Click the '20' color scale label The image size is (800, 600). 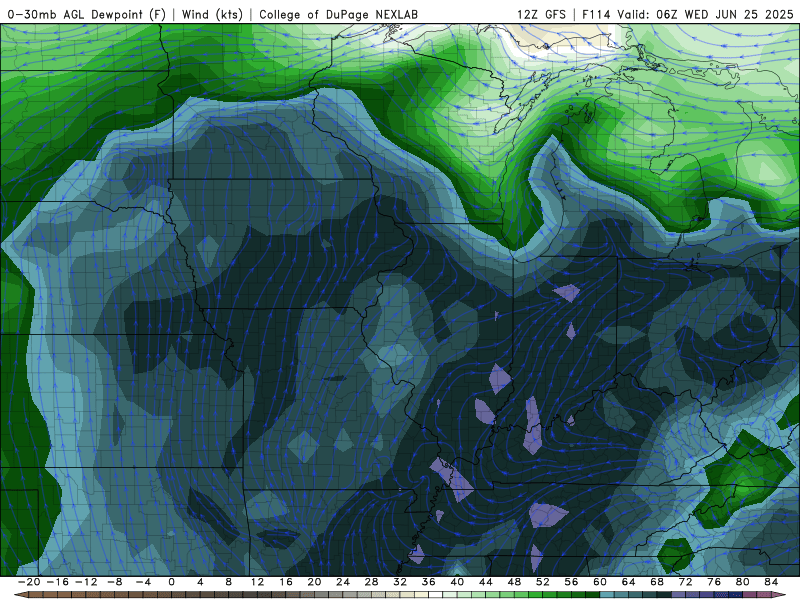coord(314,582)
